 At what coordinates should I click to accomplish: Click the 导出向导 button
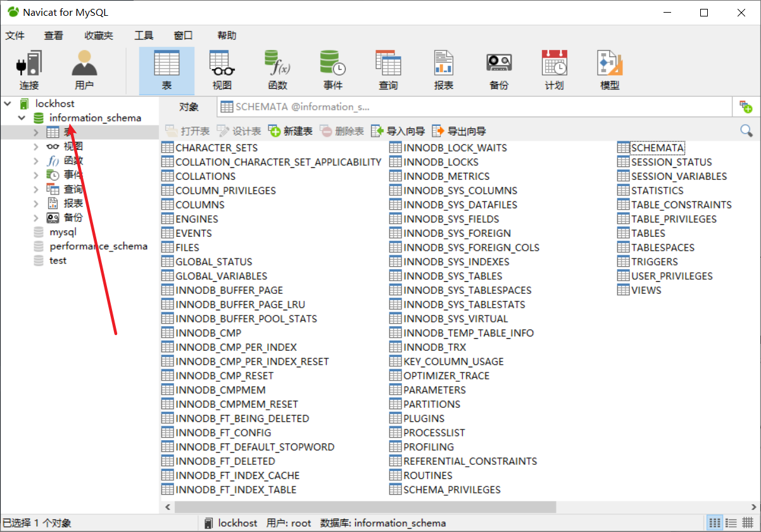tap(459, 131)
